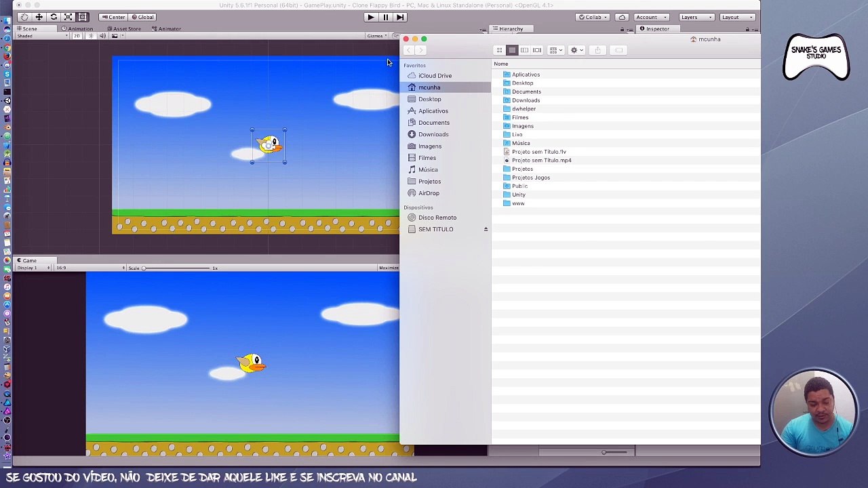Open Unity cloud Services button
This screenshot has width=868, height=488.
622,17
